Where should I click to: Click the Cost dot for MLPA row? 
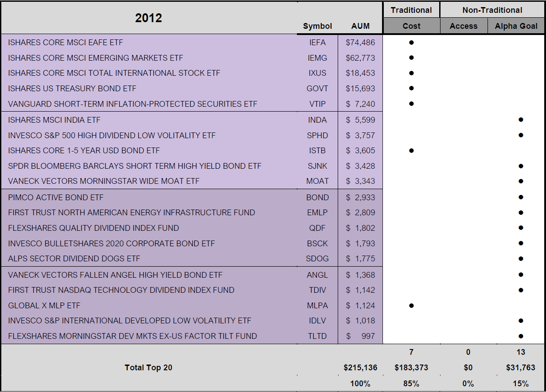point(411,305)
